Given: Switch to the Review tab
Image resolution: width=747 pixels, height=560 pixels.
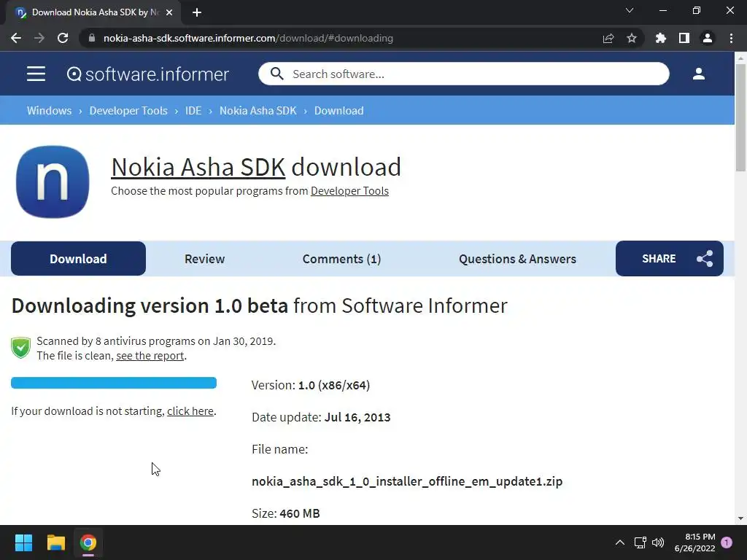Looking at the screenshot, I should (x=204, y=259).
